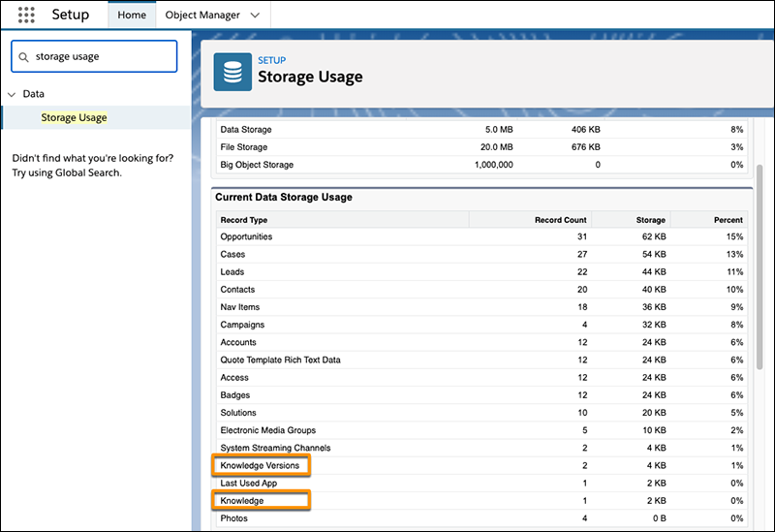Click the Photos record type
Image resolution: width=775 pixels, height=532 pixels.
pos(233,518)
